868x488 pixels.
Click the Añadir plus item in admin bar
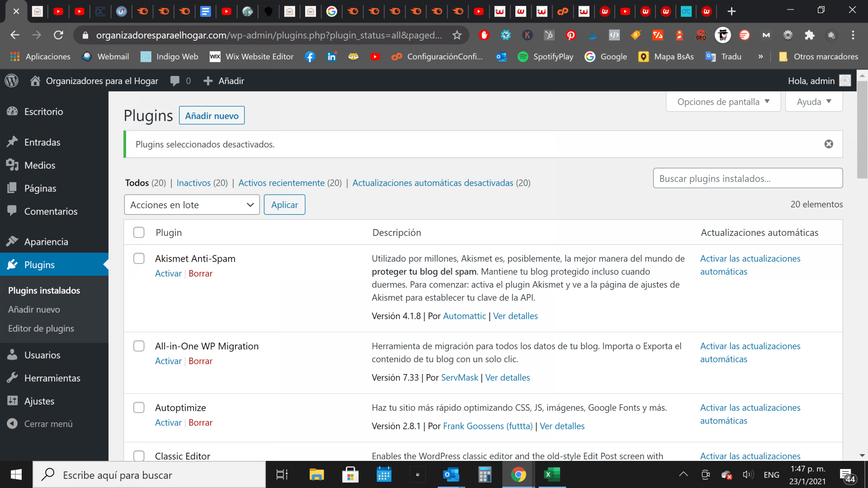(x=224, y=81)
